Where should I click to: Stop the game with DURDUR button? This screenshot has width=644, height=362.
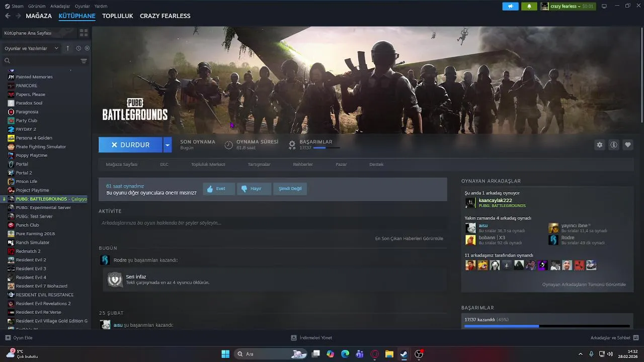130,145
